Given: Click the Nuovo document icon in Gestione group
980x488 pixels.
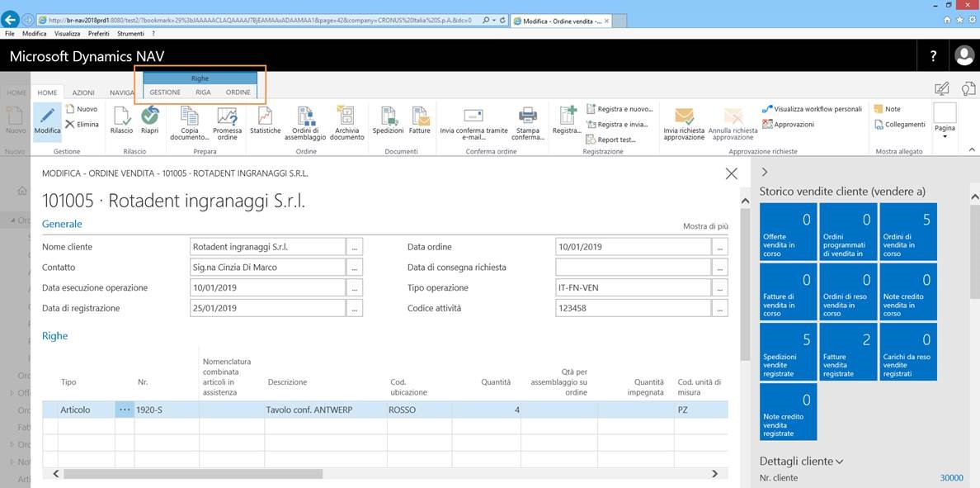Looking at the screenshot, I should pyautogui.click(x=70, y=109).
